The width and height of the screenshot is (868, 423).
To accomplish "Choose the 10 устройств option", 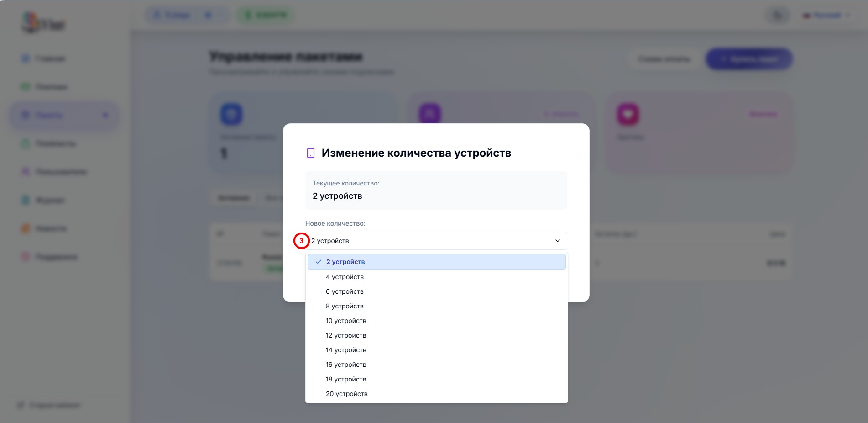I will pos(346,321).
